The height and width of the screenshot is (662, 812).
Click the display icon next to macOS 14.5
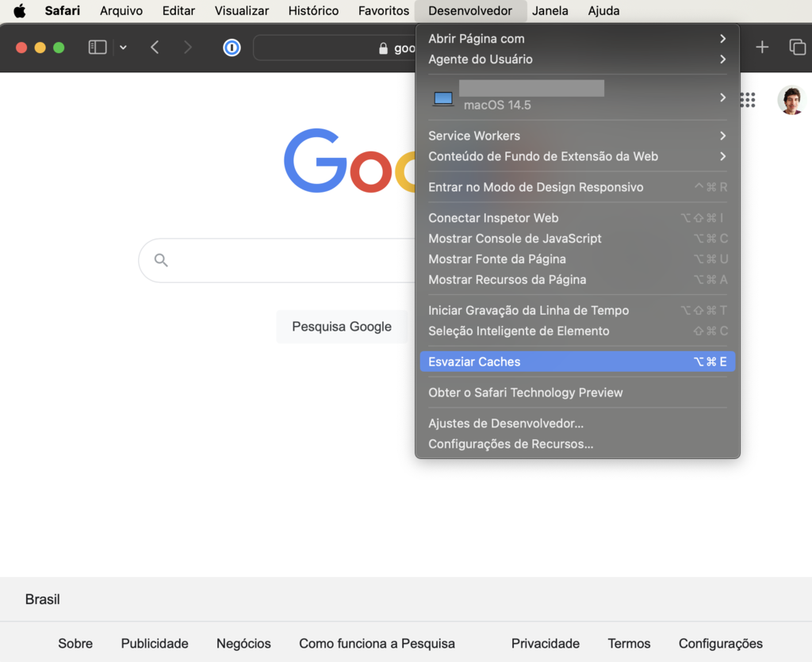442,98
